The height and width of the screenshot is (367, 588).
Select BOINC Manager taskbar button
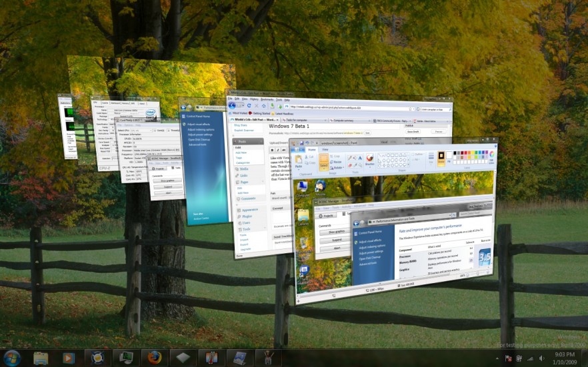pyautogui.click(x=97, y=358)
